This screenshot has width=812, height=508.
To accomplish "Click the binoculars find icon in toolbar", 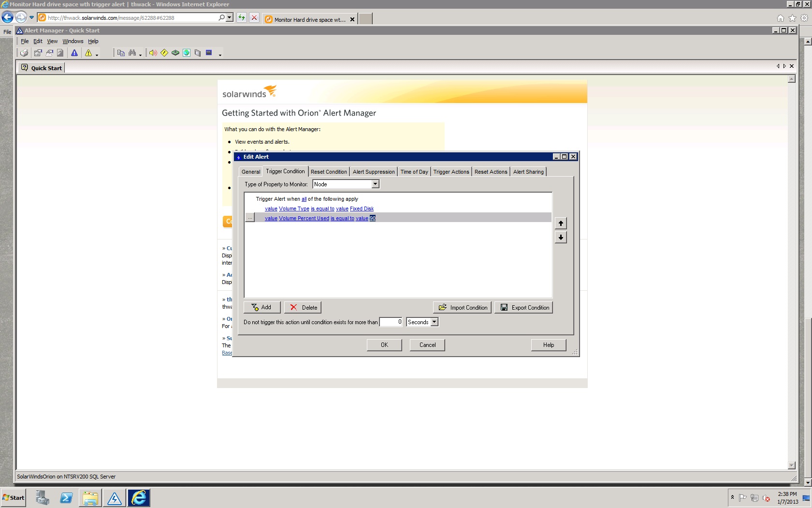I will pos(132,53).
